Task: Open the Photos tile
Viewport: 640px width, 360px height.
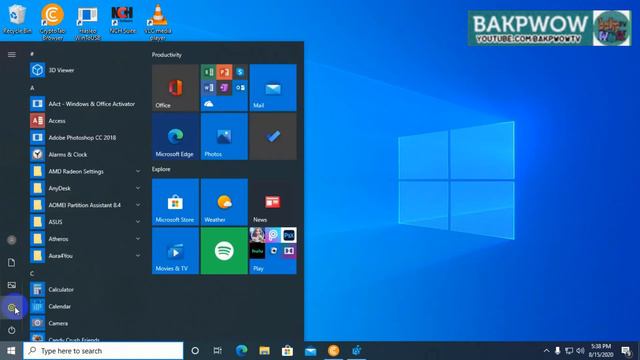Action: pyautogui.click(x=224, y=137)
